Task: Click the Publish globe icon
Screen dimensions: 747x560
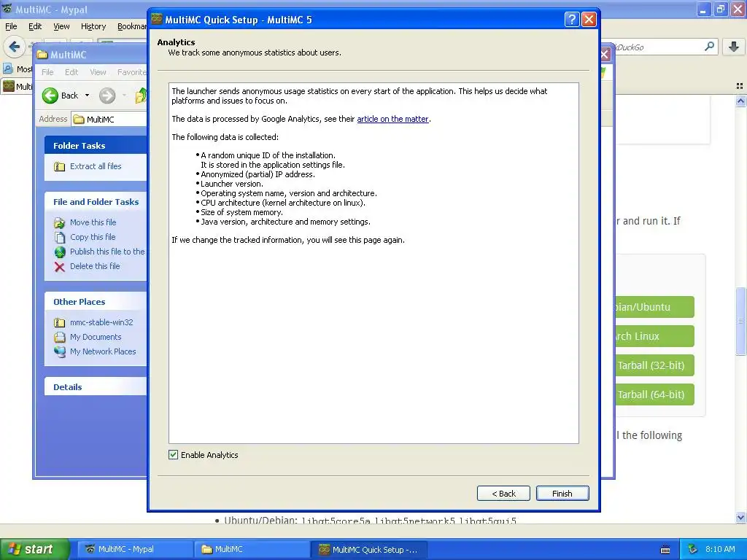Action: 60,252
